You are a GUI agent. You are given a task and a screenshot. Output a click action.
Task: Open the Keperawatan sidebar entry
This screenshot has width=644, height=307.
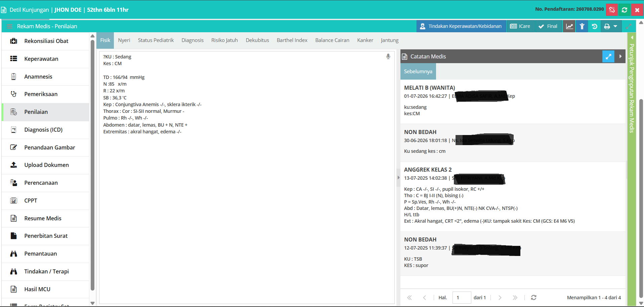45,59
